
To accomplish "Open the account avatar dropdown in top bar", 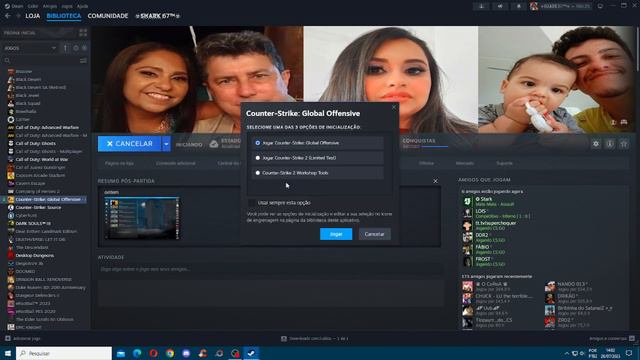I will (561, 6).
